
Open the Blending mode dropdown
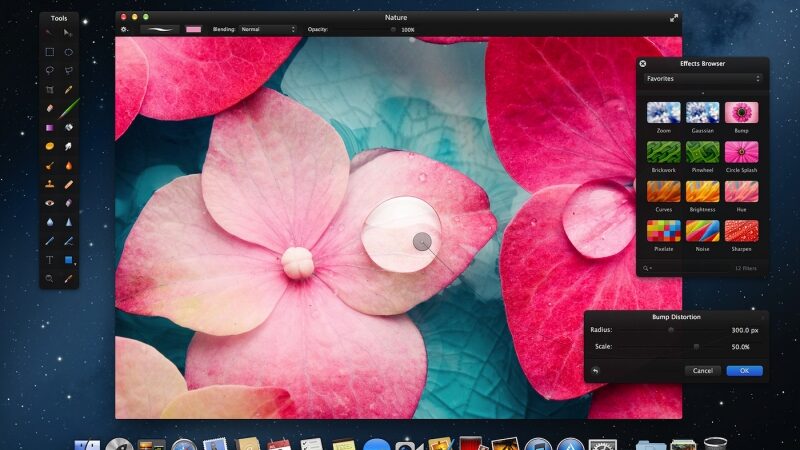268,30
